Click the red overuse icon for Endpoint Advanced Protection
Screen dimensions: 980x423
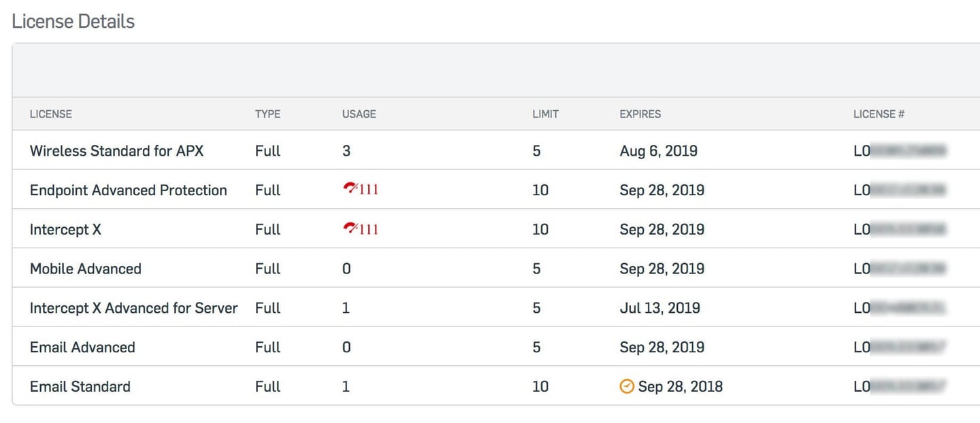pos(350,189)
